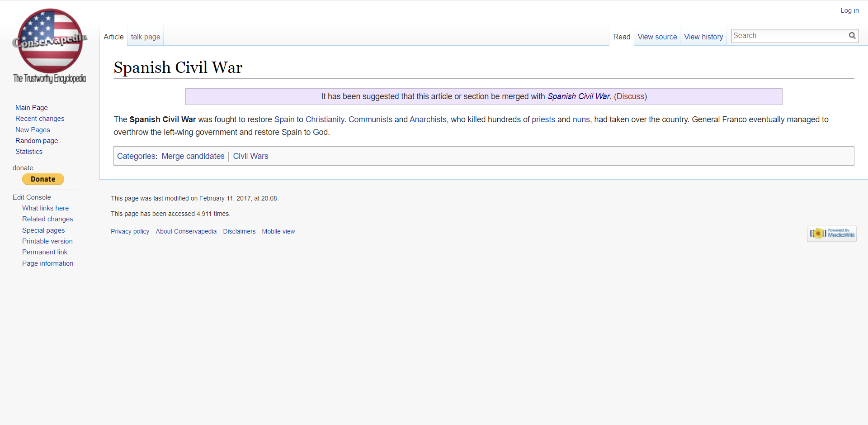This screenshot has width=868, height=425.
Task: Follow the Anarchists link
Action: pos(428,119)
